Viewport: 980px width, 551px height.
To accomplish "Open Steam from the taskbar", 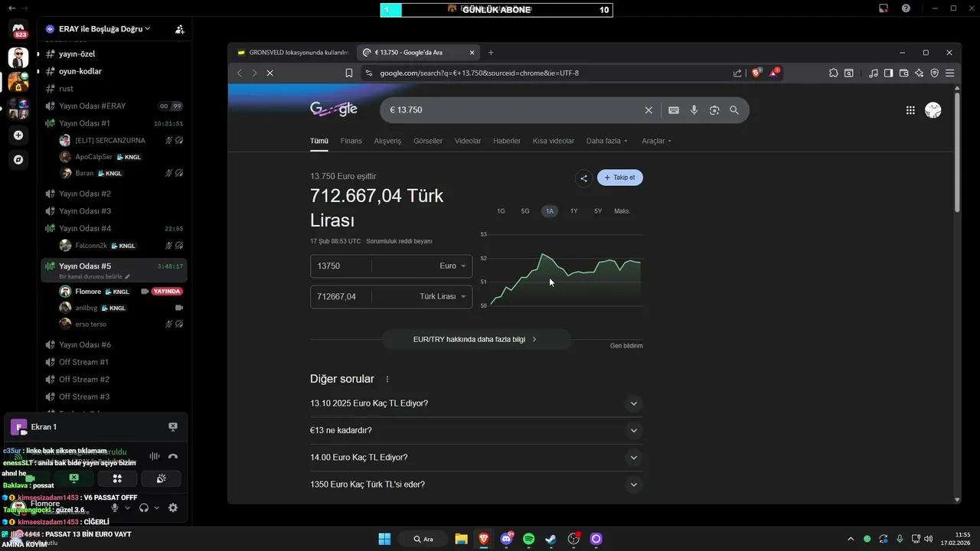I will pos(550,539).
